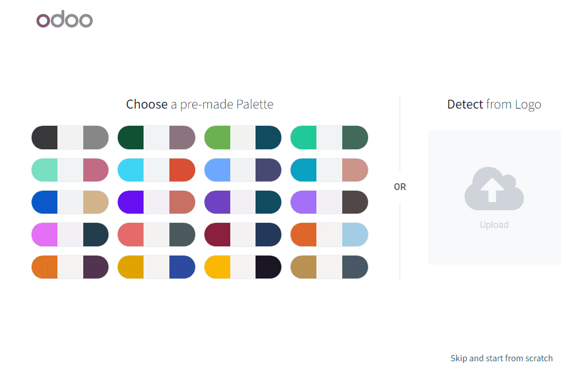Image resolution: width=588 pixels, height=375 pixels.
Task: Click the Odoo logo
Action: pyautogui.click(x=64, y=21)
